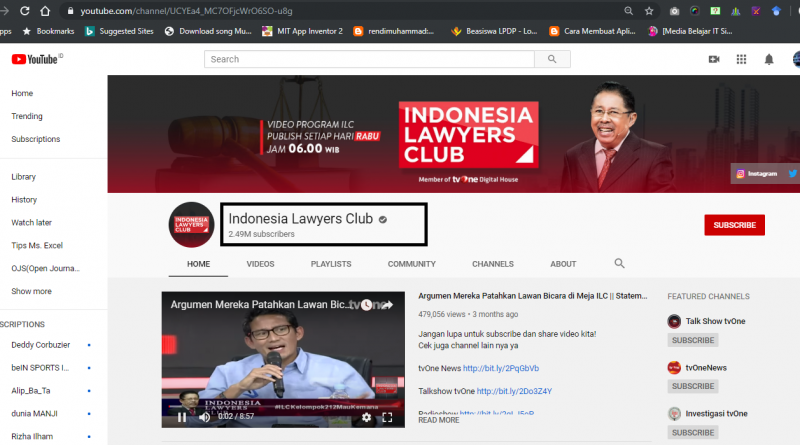Image resolution: width=800 pixels, height=445 pixels.
Task: Reload the page with the refresh icon
Action: 24,11
